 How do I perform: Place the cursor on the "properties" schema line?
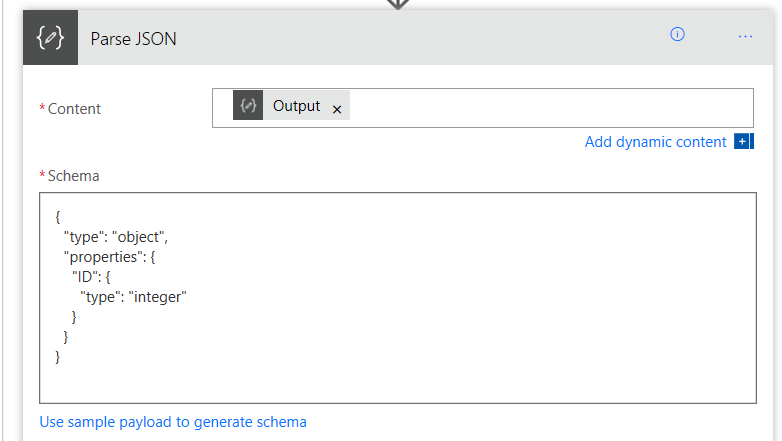(109, 257)
